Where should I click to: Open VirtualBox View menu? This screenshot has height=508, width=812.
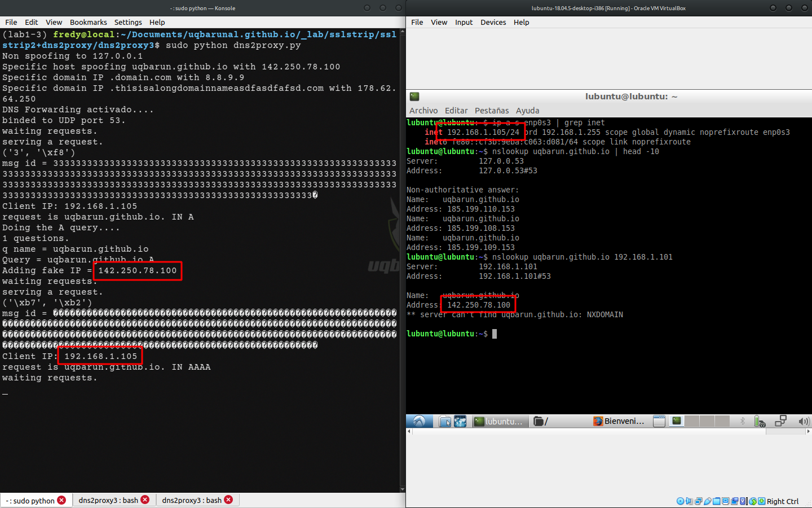439,22
